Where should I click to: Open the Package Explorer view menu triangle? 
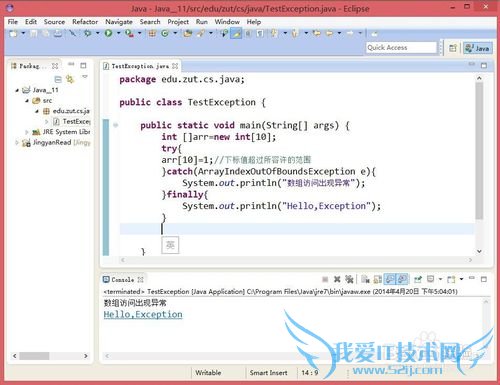85,77
